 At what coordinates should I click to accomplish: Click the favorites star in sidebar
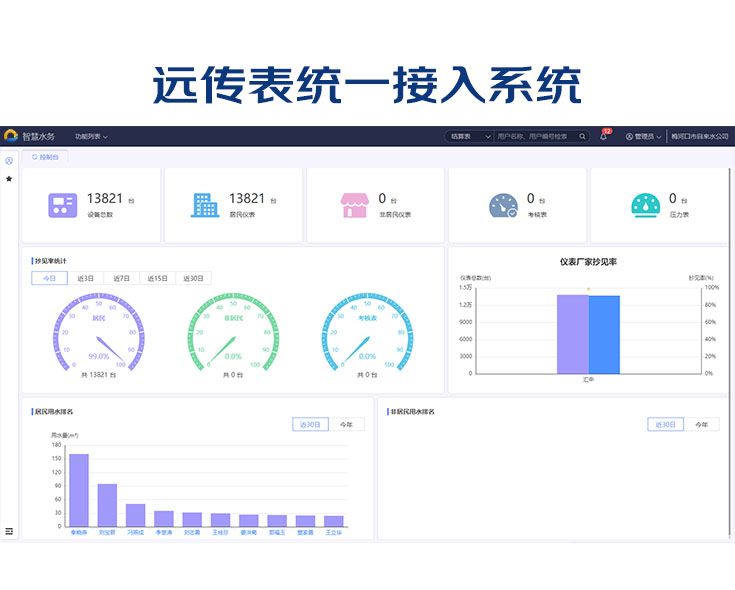click(9, 179)
